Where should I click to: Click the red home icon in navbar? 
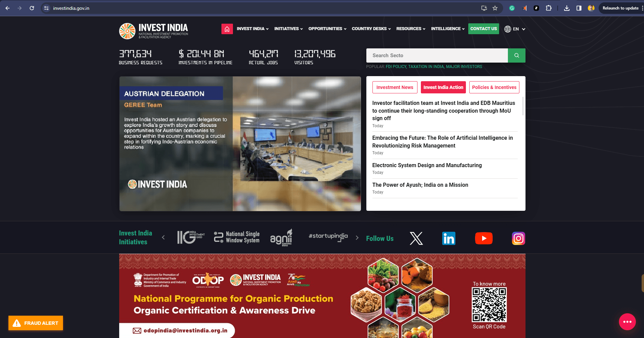tap(227, 29)
